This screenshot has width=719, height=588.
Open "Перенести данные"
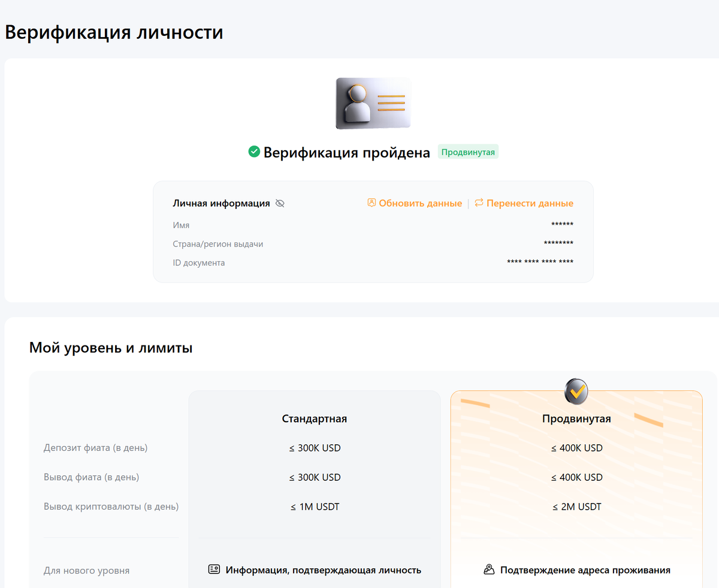[x=530, y=203]
